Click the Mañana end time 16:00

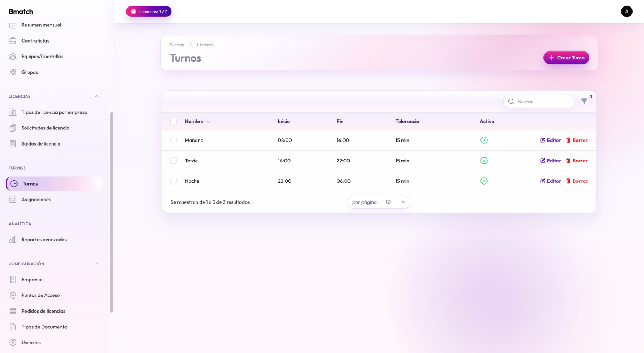(x=343, y=140)
